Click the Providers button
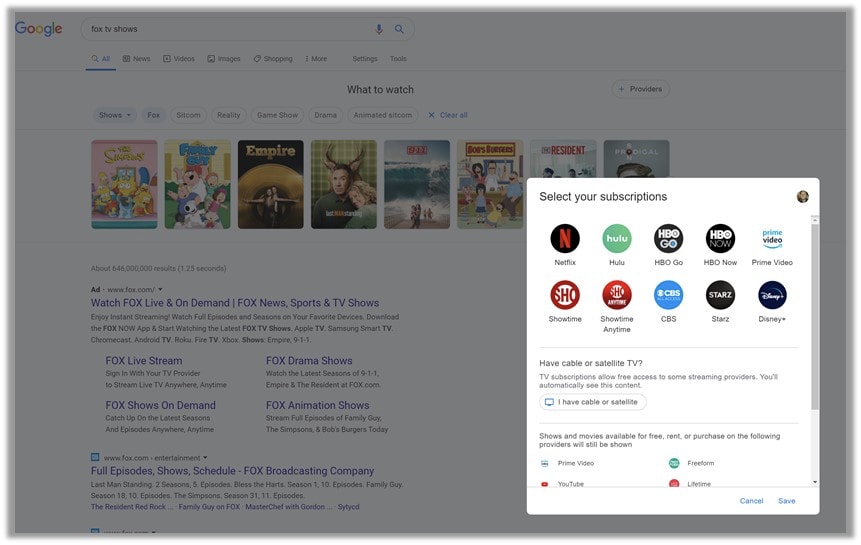This screenshot has width=861, height=545. coord(640,89)
